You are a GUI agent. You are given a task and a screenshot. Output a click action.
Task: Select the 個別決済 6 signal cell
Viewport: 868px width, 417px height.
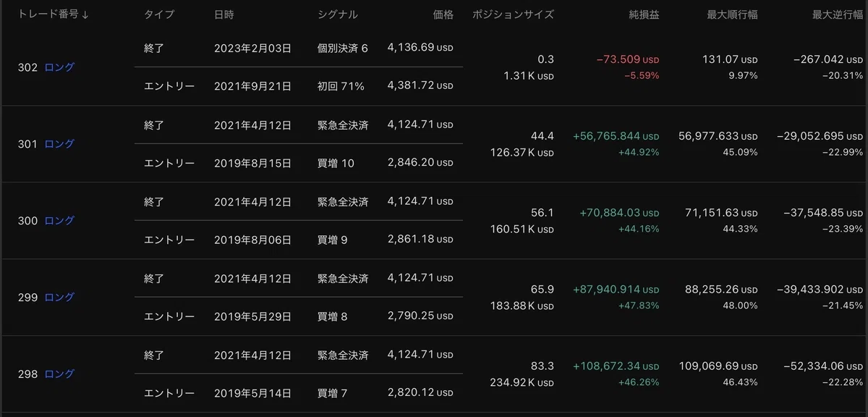[x=343, y=49]
